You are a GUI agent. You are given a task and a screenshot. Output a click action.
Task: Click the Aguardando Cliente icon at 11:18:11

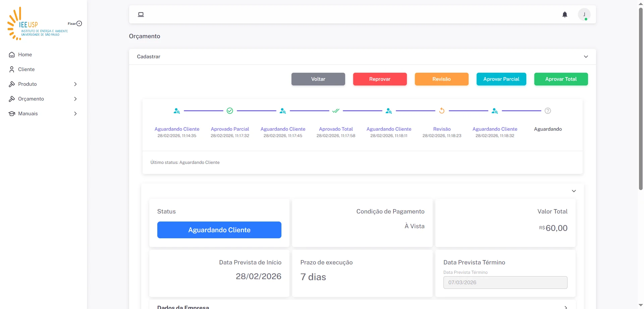[x=389, y=111]
